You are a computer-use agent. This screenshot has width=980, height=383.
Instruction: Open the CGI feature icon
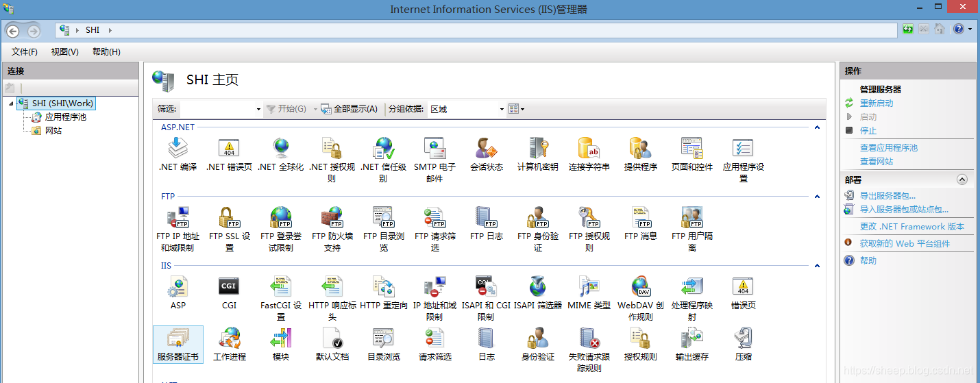229,293
